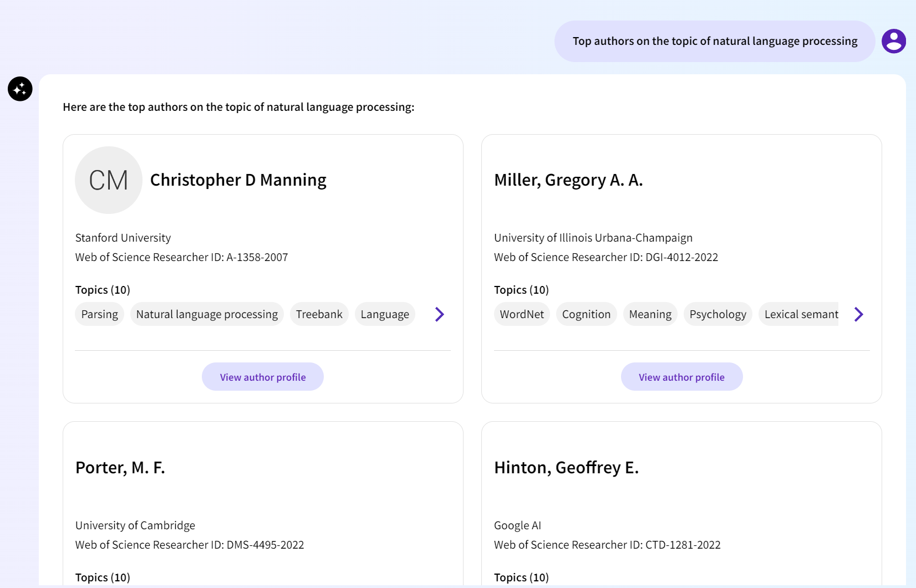Show more topics for Miller, Gregory A. A.

859,314
